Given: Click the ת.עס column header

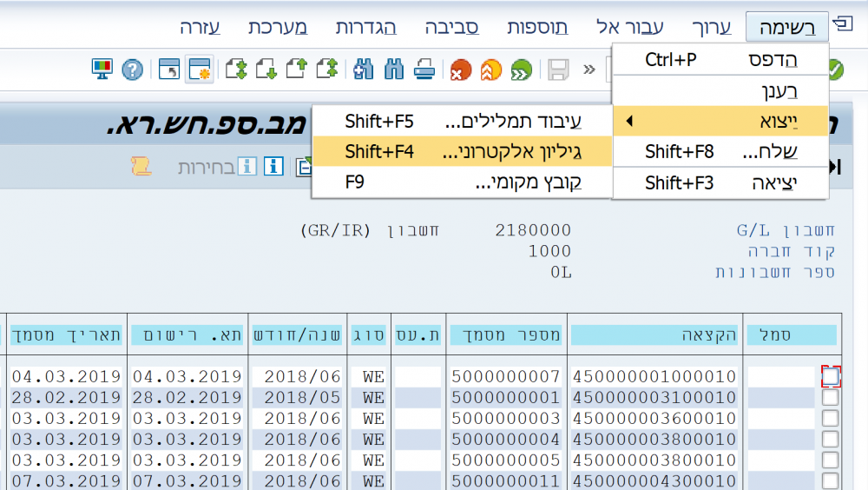Looking at the screenshot, I should (x=418, y=334).
